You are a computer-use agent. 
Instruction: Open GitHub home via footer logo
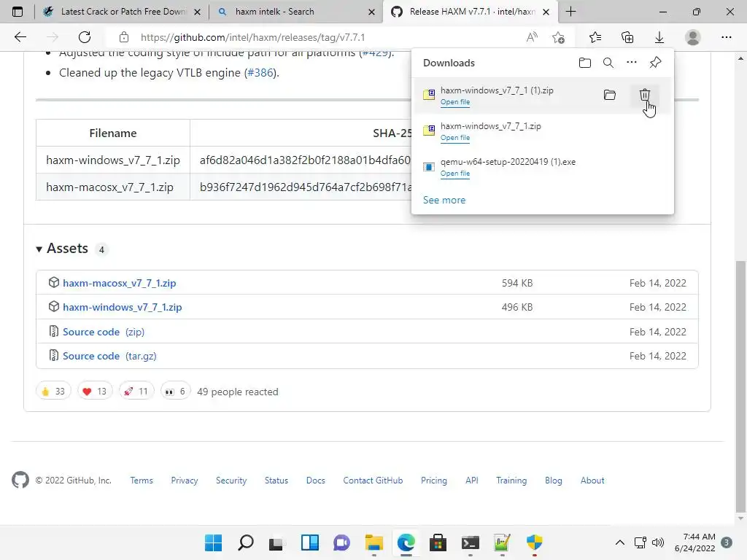tap(20, 480)
